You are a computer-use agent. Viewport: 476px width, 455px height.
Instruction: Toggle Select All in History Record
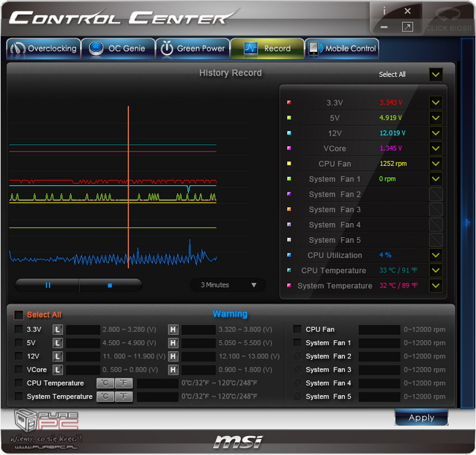tap(436, 75)
